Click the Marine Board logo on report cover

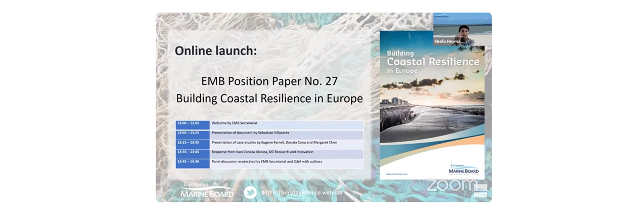(464, 170)
